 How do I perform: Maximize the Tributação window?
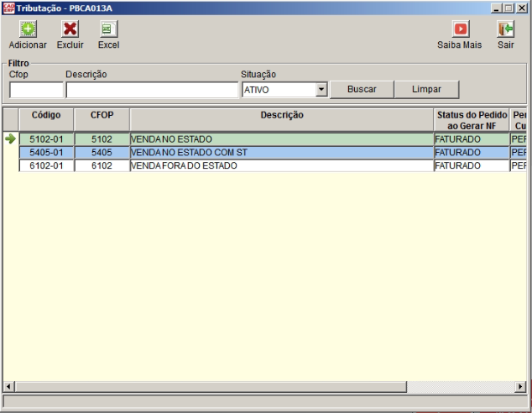pos(509,8)
